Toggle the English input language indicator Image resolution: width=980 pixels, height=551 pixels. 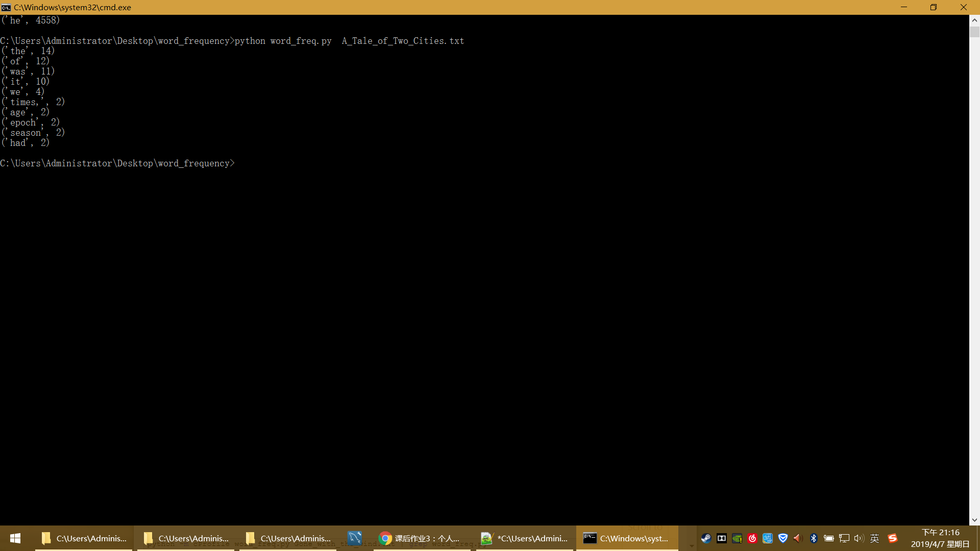pyautogui.click(x=874, y=538)
